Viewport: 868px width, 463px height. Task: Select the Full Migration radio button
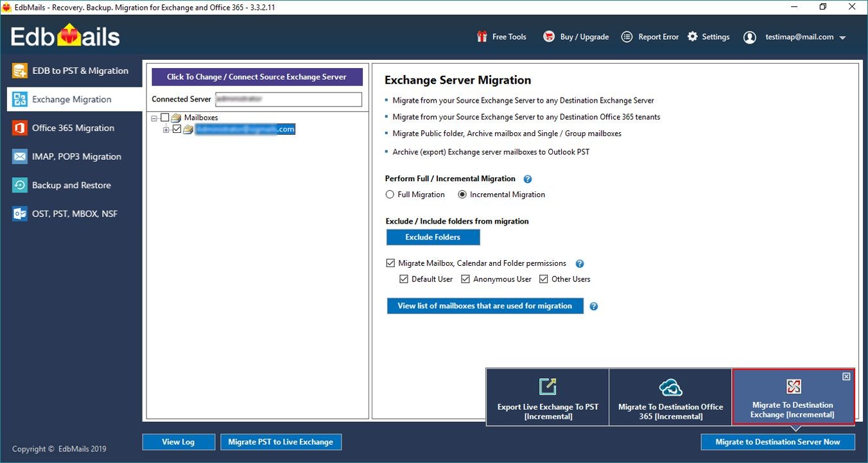(390, 195)
